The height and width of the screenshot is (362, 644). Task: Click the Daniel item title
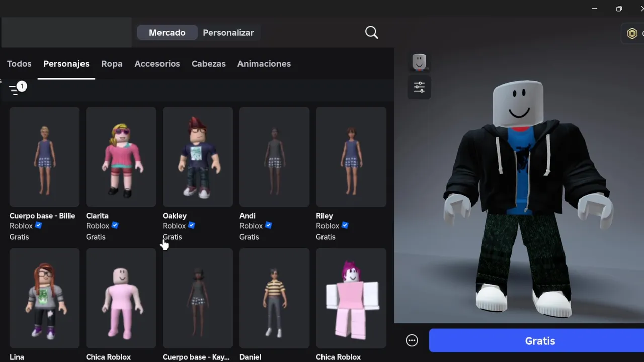point(250,357)
